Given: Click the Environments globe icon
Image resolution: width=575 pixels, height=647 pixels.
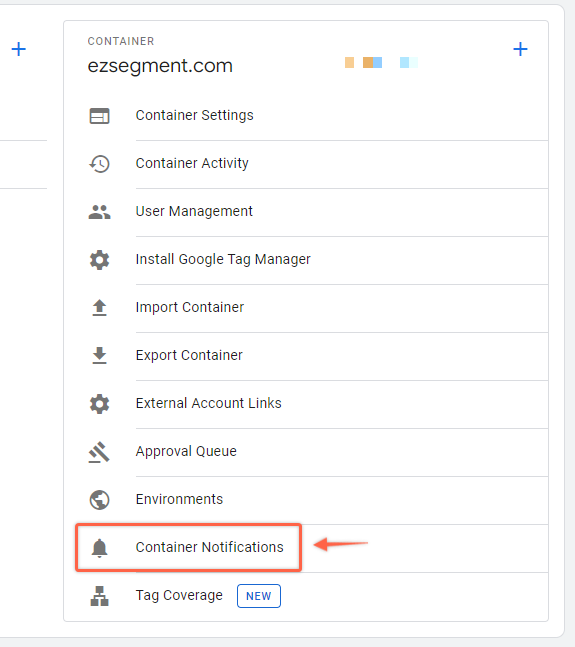Looking at the screenshot, I should [99, 500].
